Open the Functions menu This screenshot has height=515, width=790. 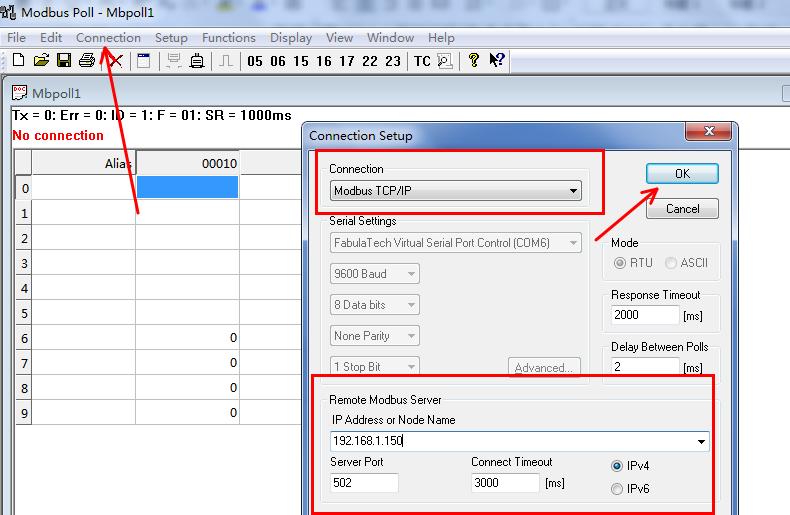[x=228, y=38]
